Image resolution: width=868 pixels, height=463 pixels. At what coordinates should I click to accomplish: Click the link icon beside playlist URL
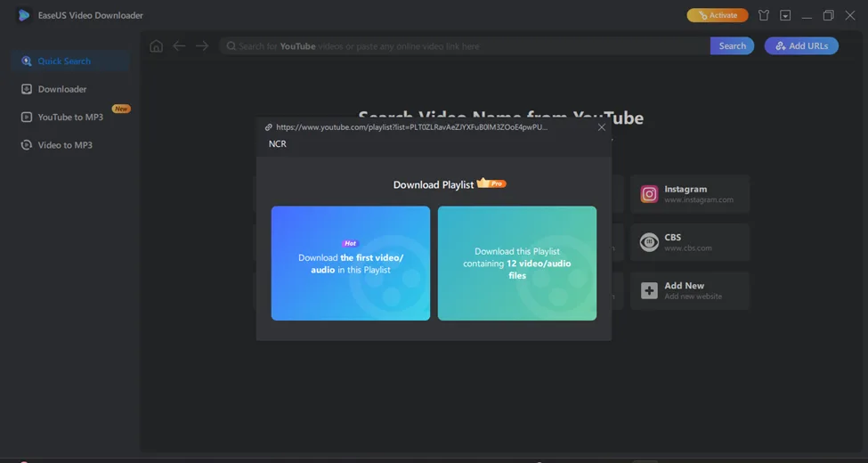pyautogui.click(x=269, y=127)
